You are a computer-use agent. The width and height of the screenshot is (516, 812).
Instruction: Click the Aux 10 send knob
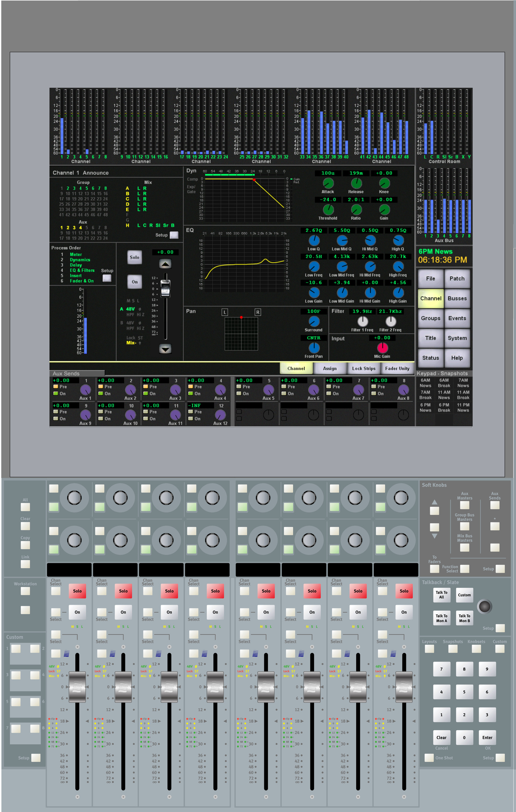[131, 415]
